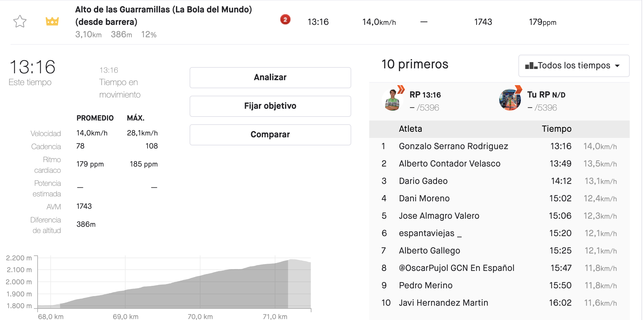View Dario Gadeo's leaderboard entry
Image resolution: width=644 pixels, height=320 pixels.
coord(423,181)
